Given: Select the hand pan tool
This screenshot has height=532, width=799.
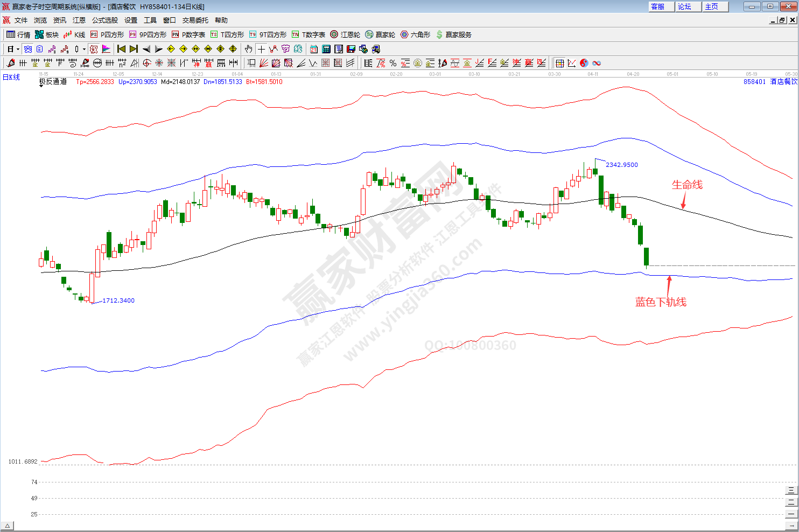Looking at the screenshot, I should point(248,49).
